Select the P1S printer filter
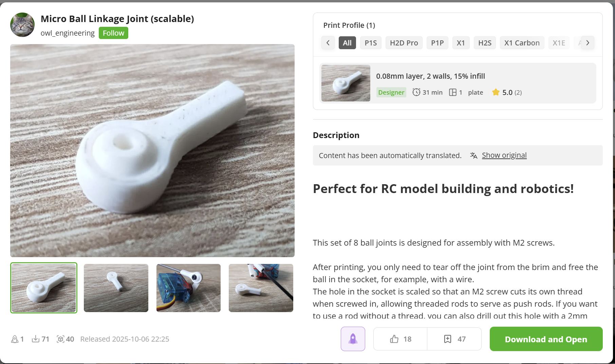Viewport: 615px width, 364px height. click(371, 43)
